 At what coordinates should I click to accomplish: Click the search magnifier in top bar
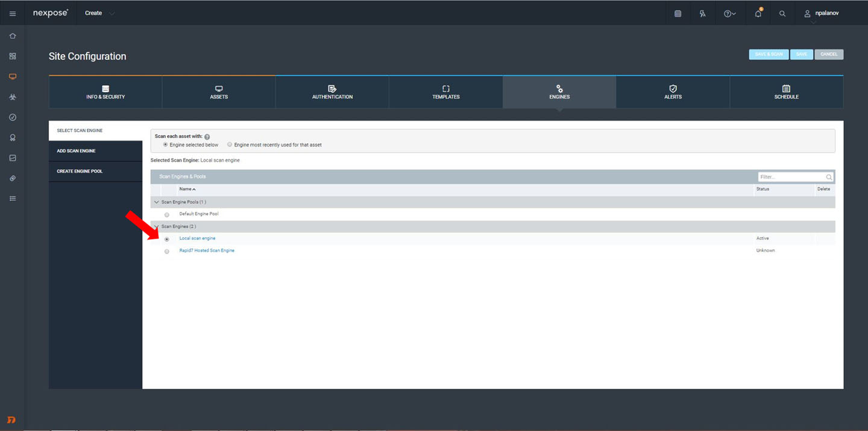(782, 13)
